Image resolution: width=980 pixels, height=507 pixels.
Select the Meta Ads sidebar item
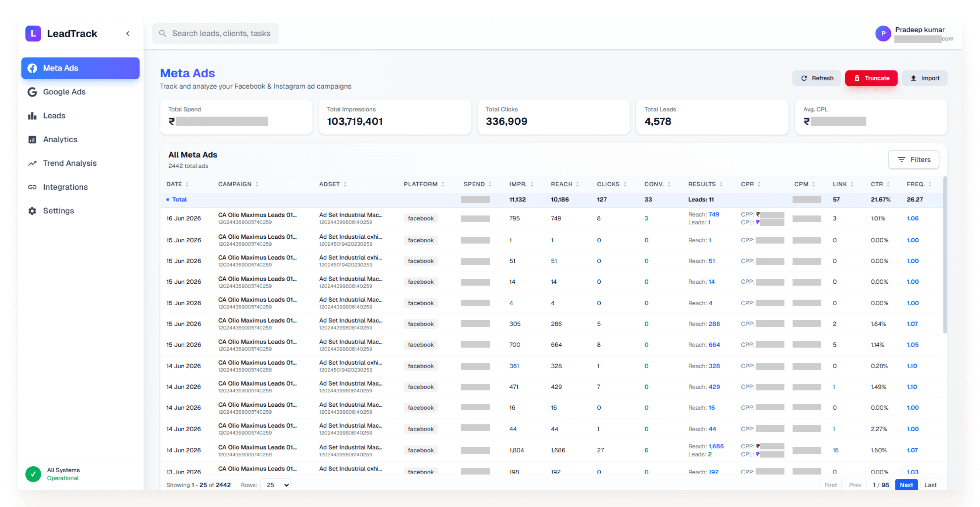point(80,68)
